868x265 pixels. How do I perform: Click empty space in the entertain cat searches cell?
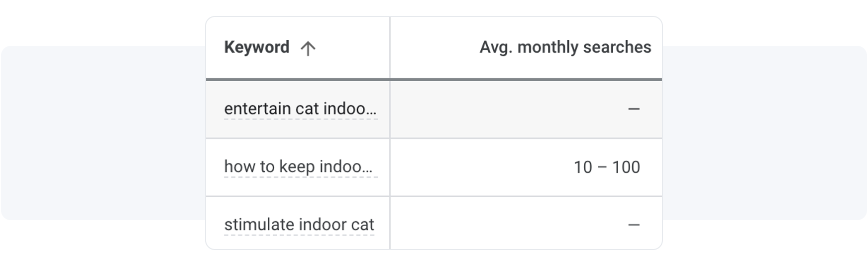pyautogui.click(x=498, y=109)
